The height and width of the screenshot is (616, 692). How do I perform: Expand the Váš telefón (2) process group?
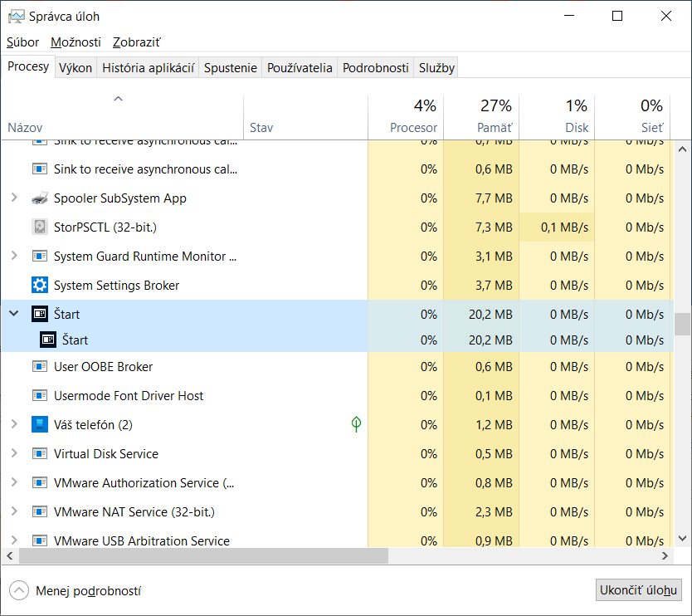(x=13, y=425)
